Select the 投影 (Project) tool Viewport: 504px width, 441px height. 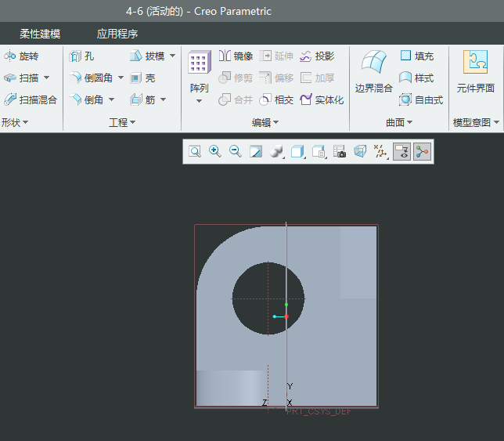317,56
